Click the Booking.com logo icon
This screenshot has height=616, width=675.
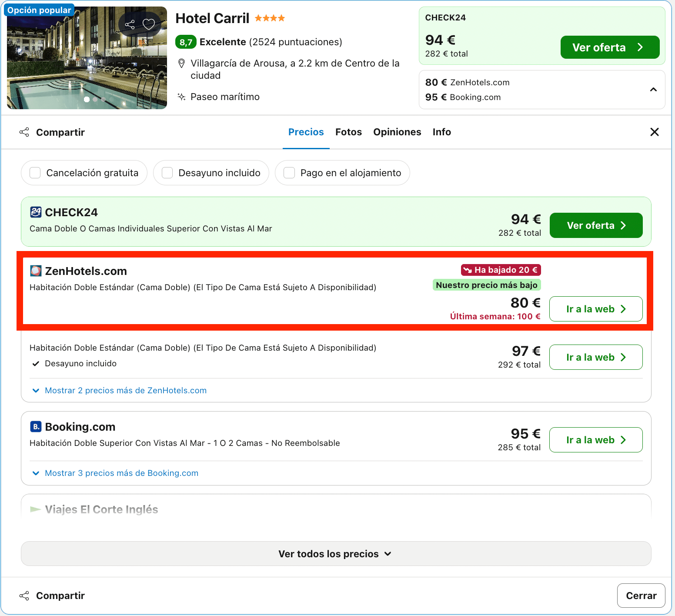36,427
